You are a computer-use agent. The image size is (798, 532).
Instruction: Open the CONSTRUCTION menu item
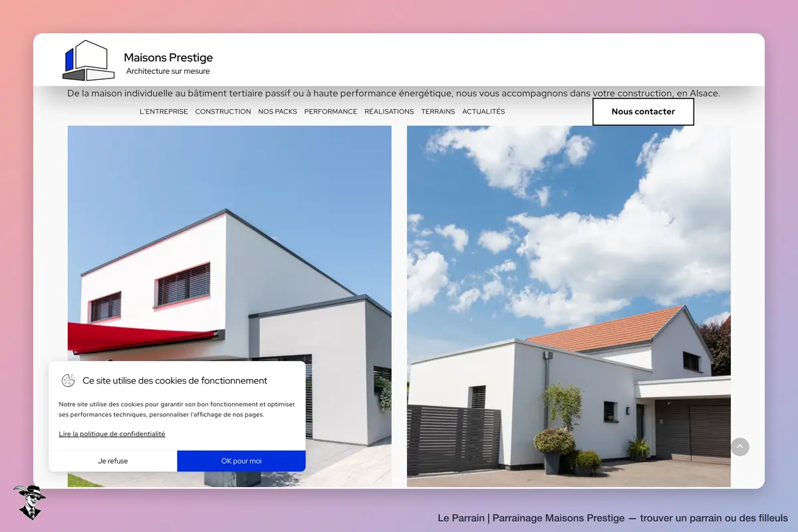click(223, 112)
